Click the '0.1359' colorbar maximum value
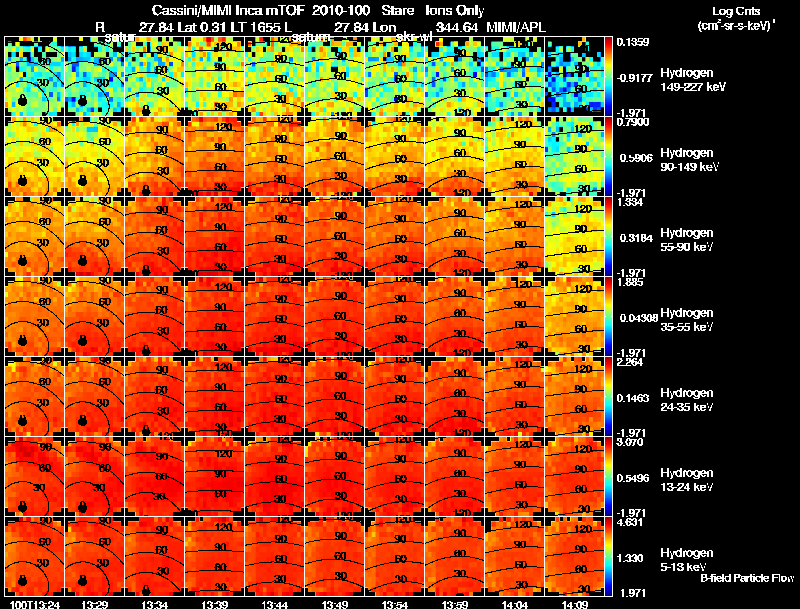The image size is (800, 609). coord(633,42)
